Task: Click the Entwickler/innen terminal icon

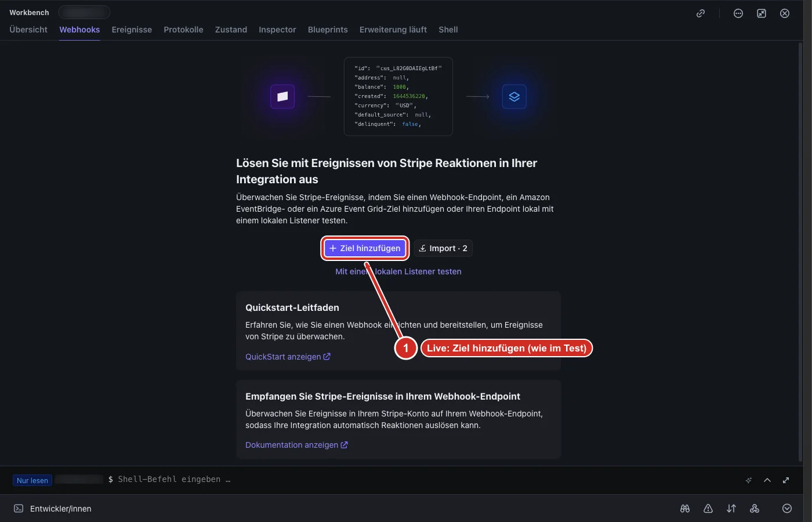Action: (x=19, y=509)
